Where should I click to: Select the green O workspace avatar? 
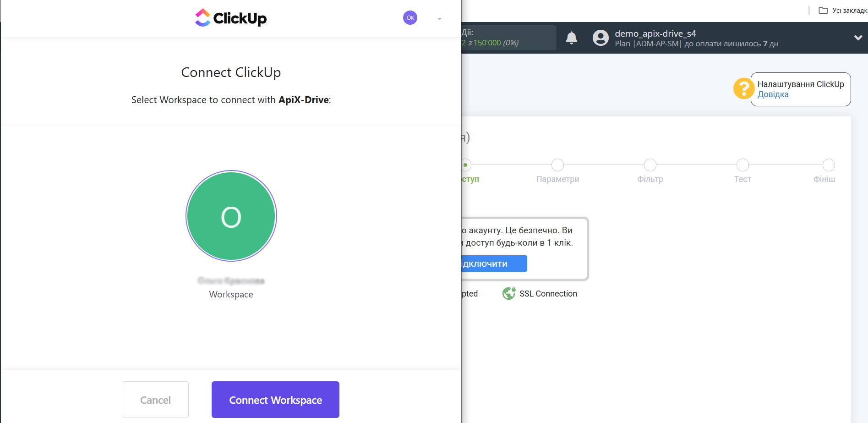231,216
